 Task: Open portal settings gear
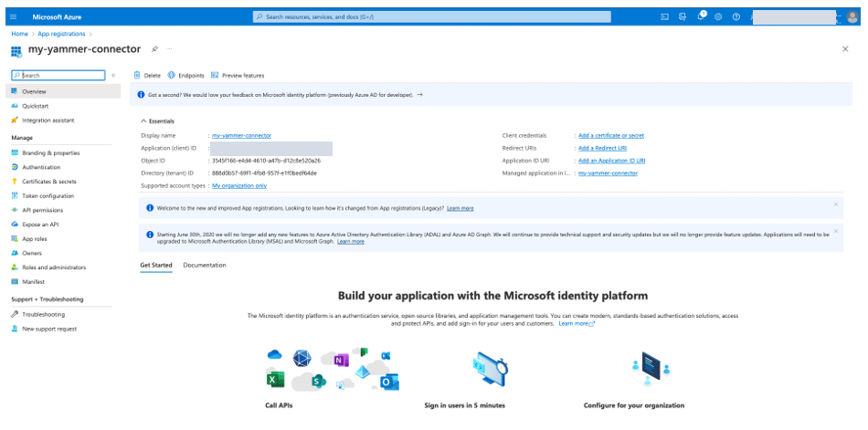(718, 17)
